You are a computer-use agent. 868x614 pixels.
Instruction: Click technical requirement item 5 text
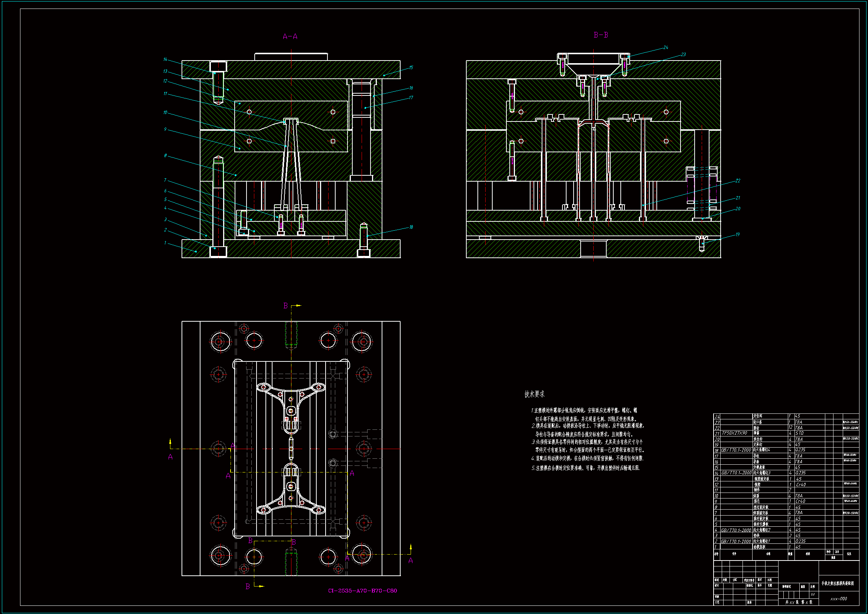tap(585, 468)
